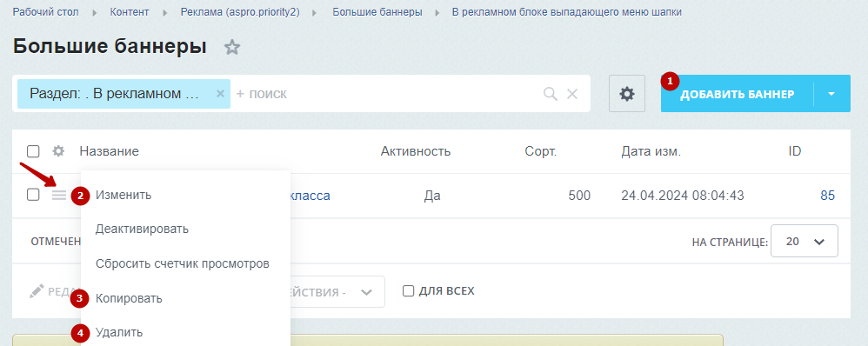Open list settings gear button
This screenshot has width=868, height=346.
point(626,94)
